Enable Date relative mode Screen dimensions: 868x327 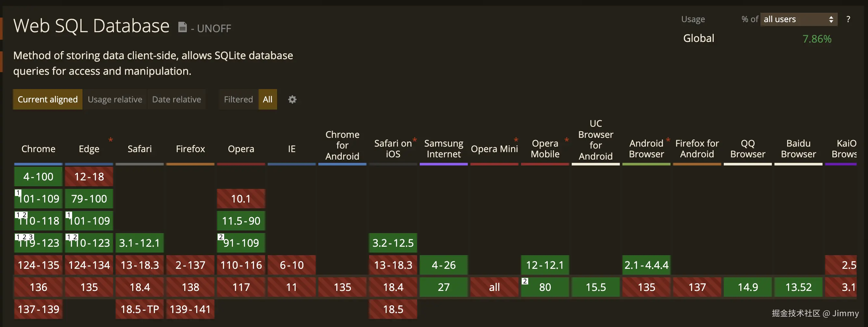[x=176, y=99]
